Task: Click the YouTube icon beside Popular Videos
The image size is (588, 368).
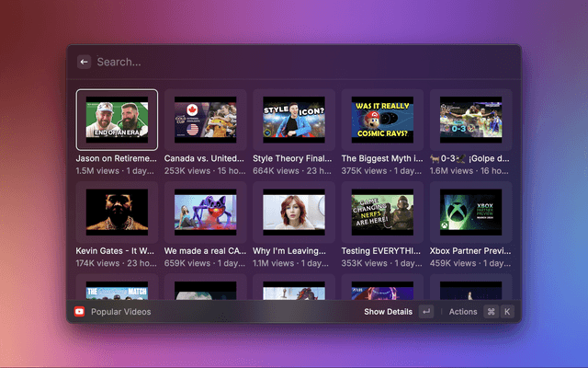Action: click(x=80, y=312)
